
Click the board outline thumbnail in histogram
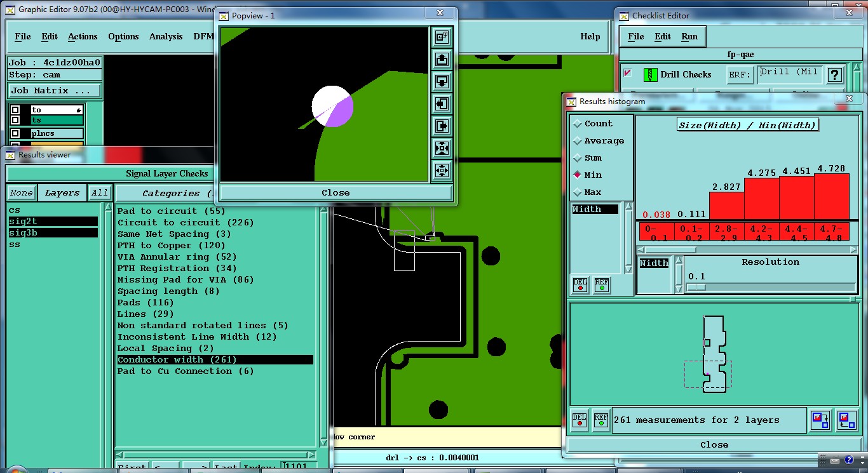(x=714, y=354)
